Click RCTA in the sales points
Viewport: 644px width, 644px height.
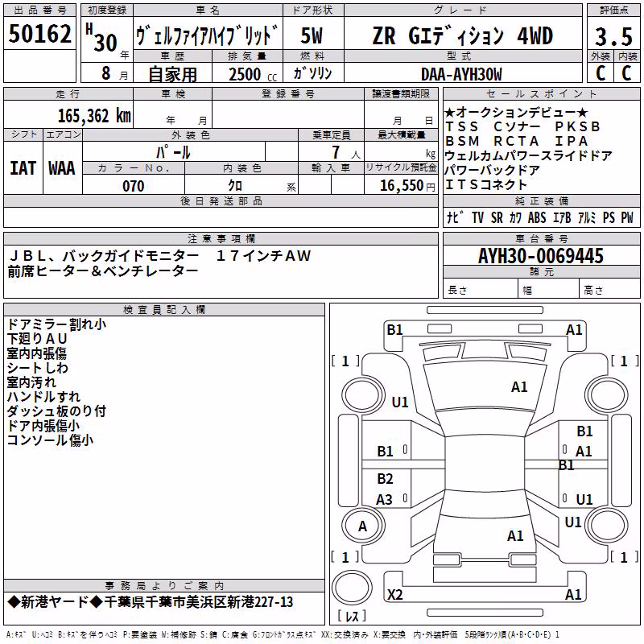(x=516, y=141)
